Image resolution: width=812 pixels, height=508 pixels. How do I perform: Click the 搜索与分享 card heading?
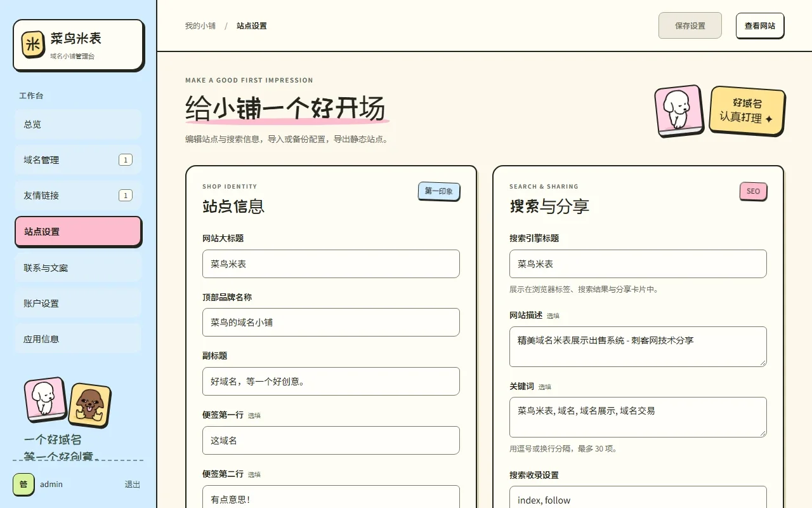549,206
